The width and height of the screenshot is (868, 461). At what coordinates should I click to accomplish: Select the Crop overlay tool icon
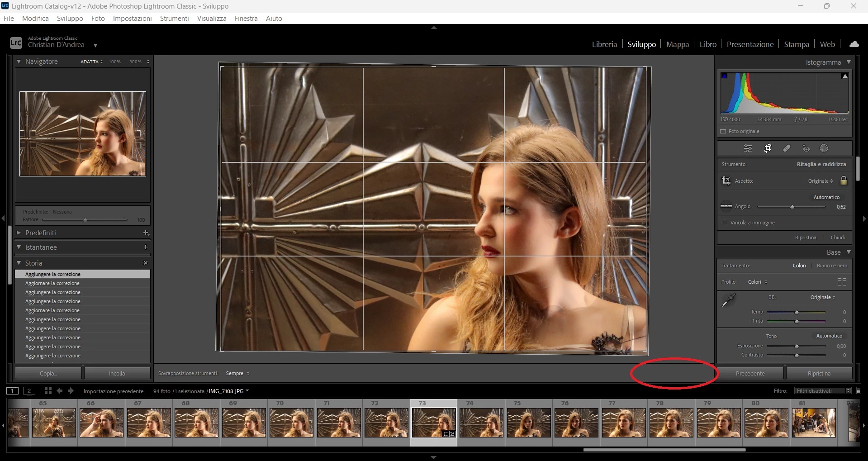768,148
